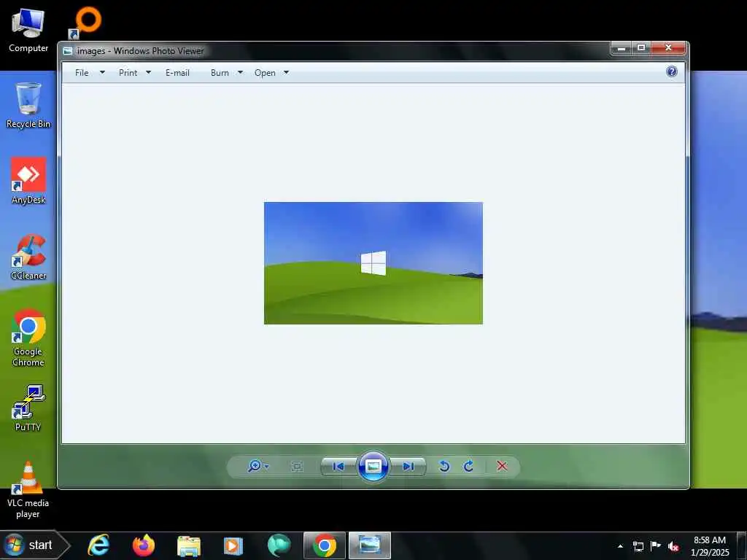Screen dimensions: 747x560
Task: Open Windows Media Player on taskbar
Action: [233, 545]
